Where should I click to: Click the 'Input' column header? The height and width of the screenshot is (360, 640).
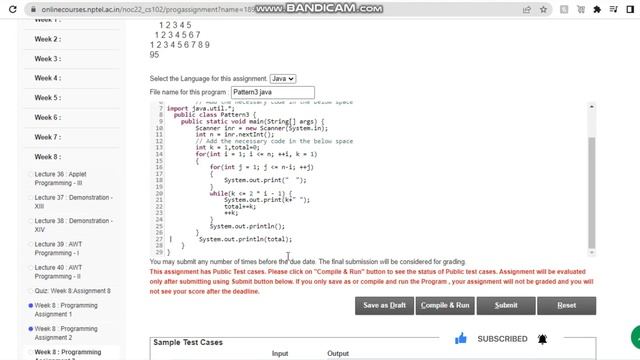click(x=280, y=353)
